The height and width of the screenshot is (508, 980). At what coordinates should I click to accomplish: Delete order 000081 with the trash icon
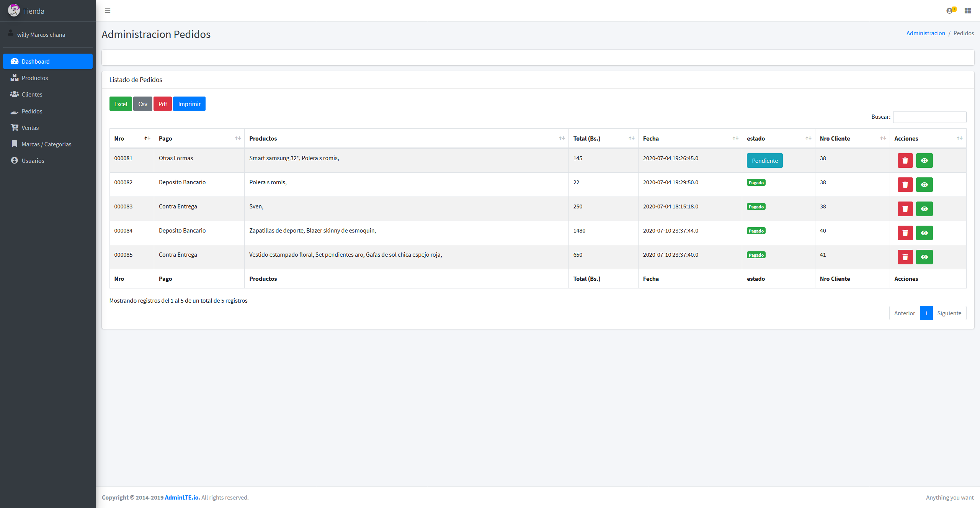click(x=905, y=160)
